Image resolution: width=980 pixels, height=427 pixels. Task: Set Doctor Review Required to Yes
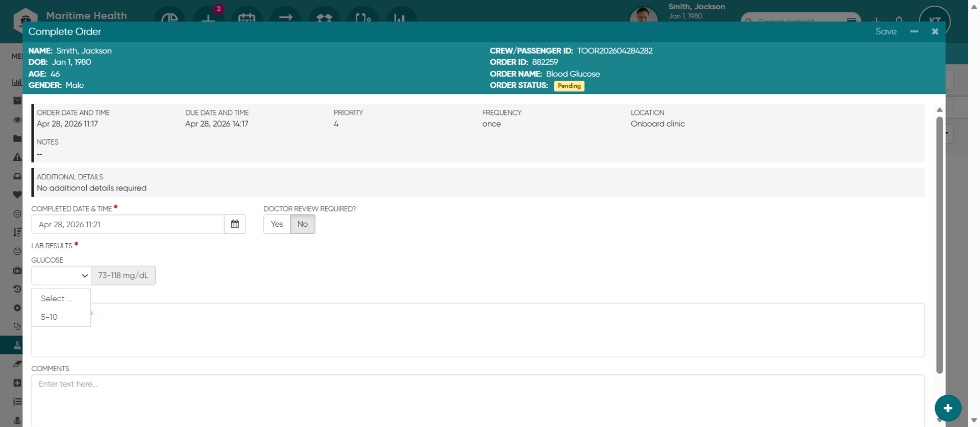pyautogui.click(x=277, y=224)
